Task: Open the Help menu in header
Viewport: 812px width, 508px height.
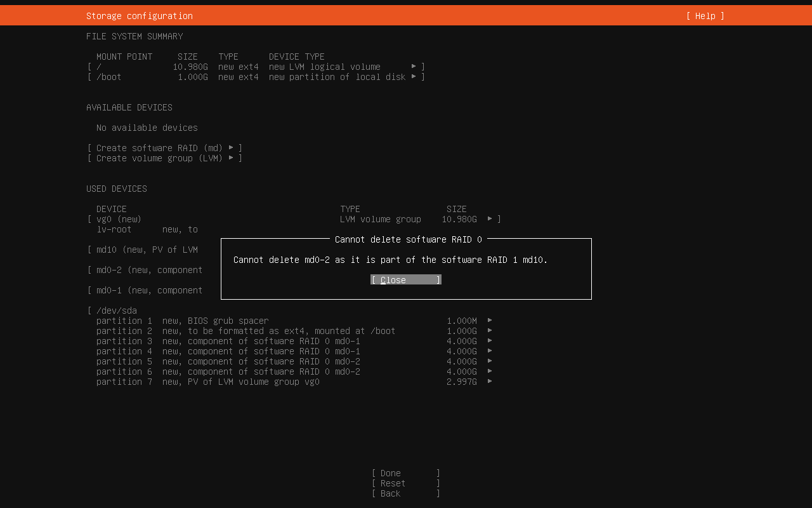Action: coord(705,16)
